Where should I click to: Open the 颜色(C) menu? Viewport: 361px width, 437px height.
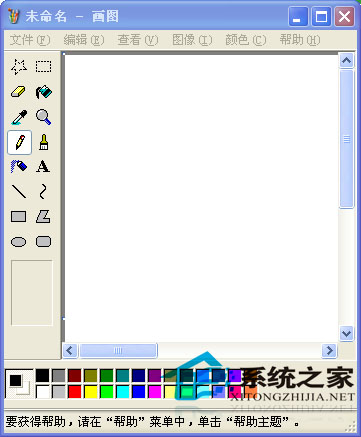(x=246, y=40)
